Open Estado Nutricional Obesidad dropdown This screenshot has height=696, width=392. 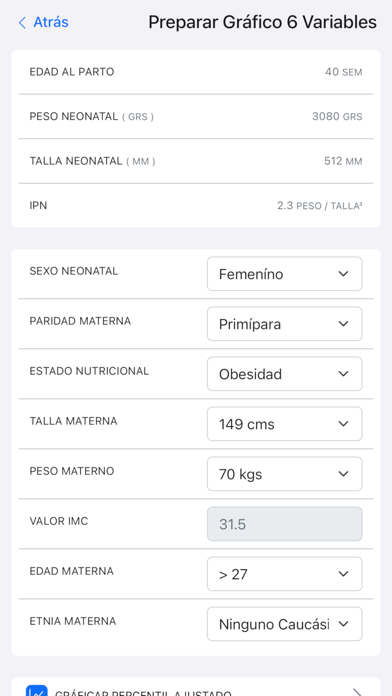pyautogui.click(x=285, y=374)
